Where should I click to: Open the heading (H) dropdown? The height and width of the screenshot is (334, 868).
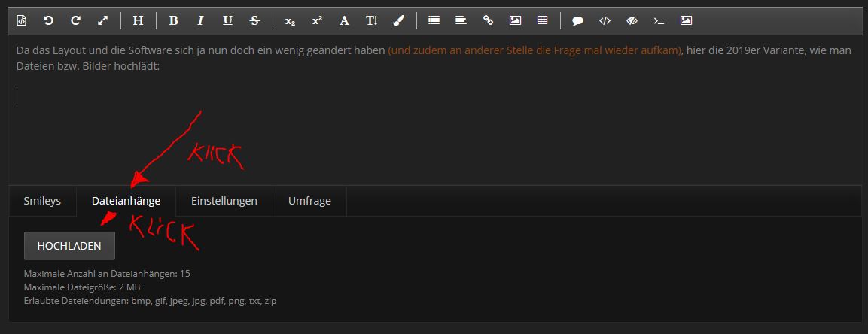pyautogui.click(x=138, y=21)
